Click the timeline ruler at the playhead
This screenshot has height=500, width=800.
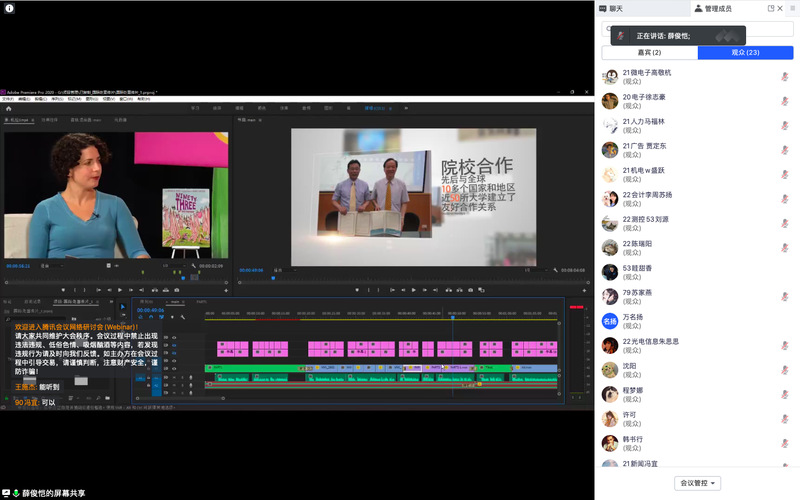click(x=451, y=318)
